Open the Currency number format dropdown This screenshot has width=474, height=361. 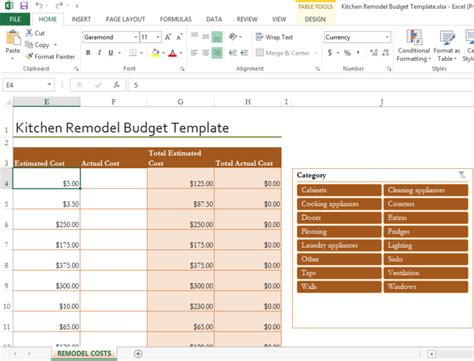(387, 37)
